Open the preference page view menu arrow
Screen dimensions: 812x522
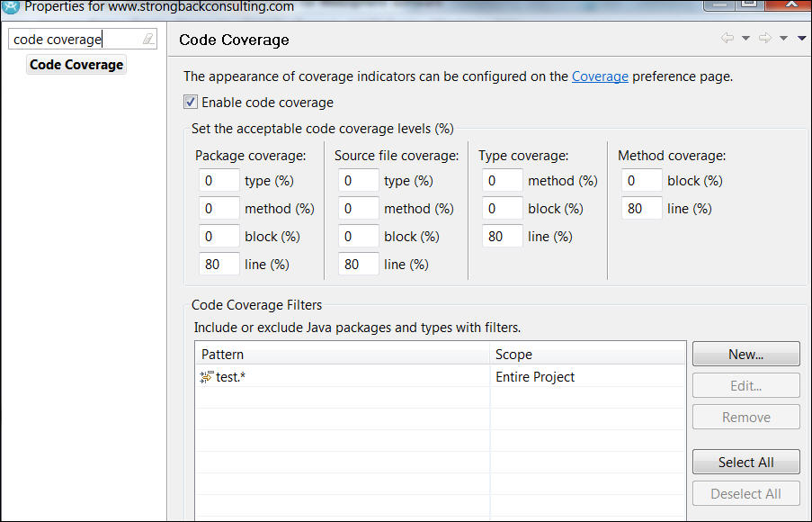pyautogui.click(x=801, y=38)
